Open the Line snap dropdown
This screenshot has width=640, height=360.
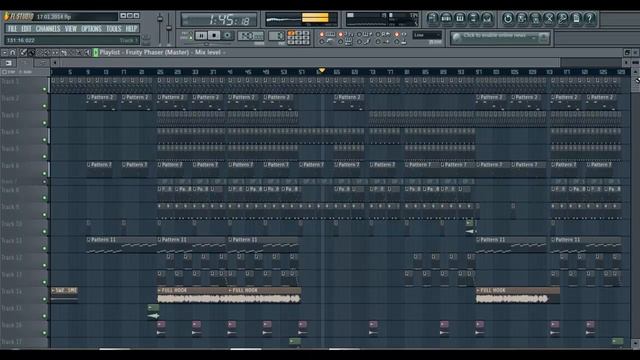[427, 35]
